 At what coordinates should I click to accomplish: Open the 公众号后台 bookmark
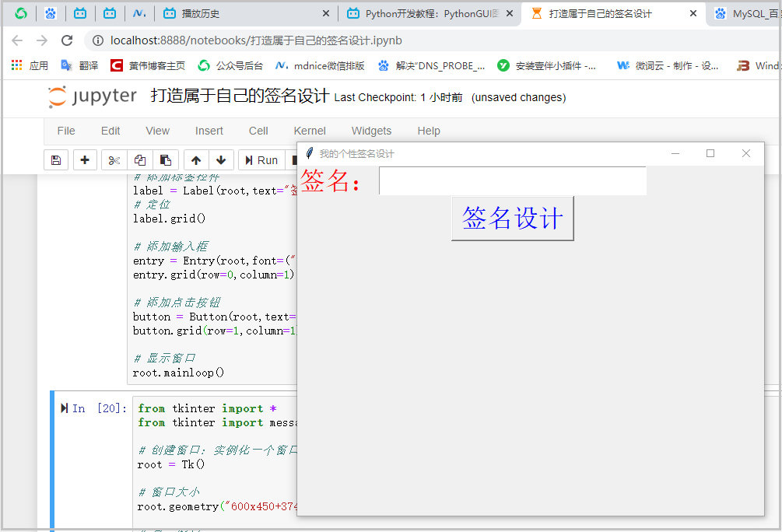pos(231,66)
